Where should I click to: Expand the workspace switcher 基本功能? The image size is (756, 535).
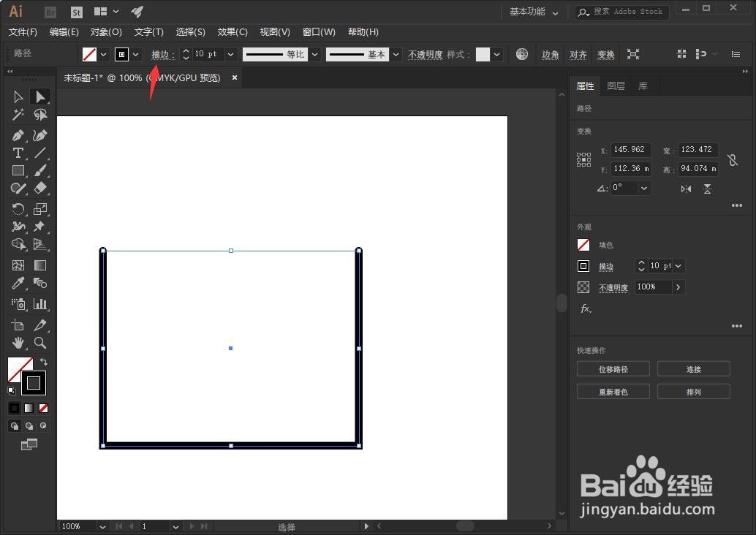point(534,12)
